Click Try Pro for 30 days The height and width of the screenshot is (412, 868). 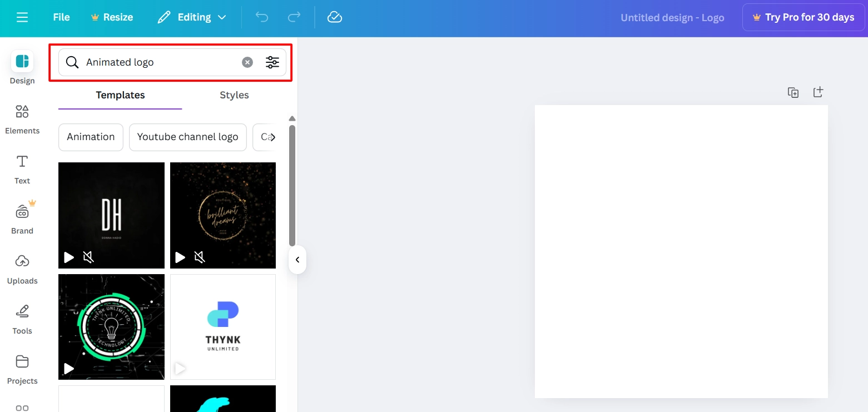pos(803,17)
